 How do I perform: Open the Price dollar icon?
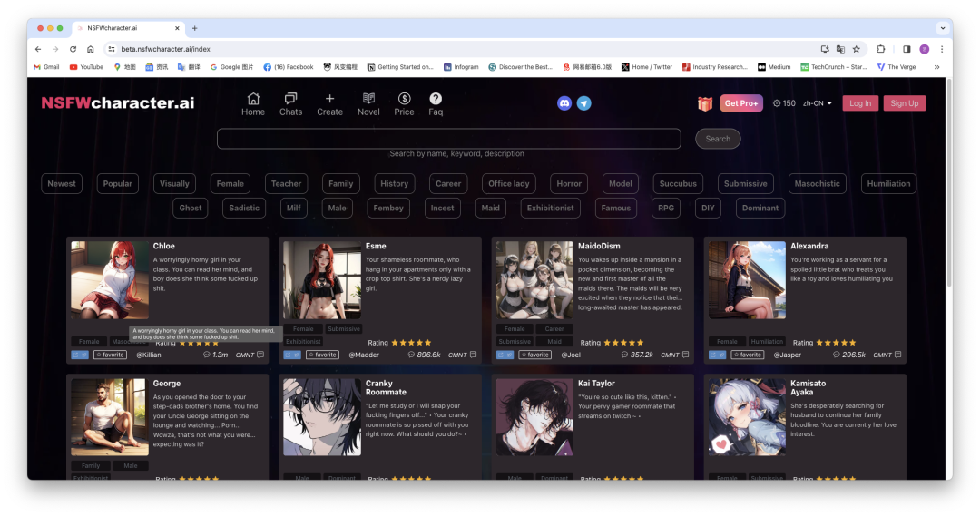coord(404,99)
